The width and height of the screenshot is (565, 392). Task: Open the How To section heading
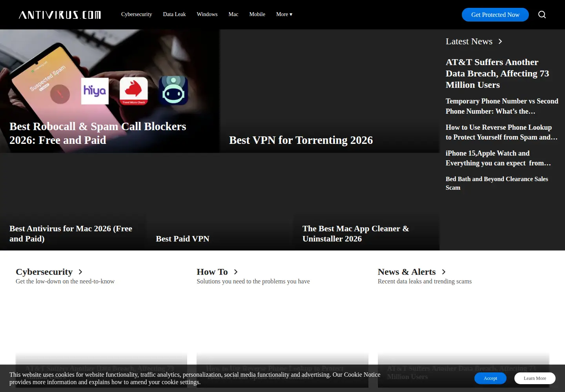tap(212, 272)
